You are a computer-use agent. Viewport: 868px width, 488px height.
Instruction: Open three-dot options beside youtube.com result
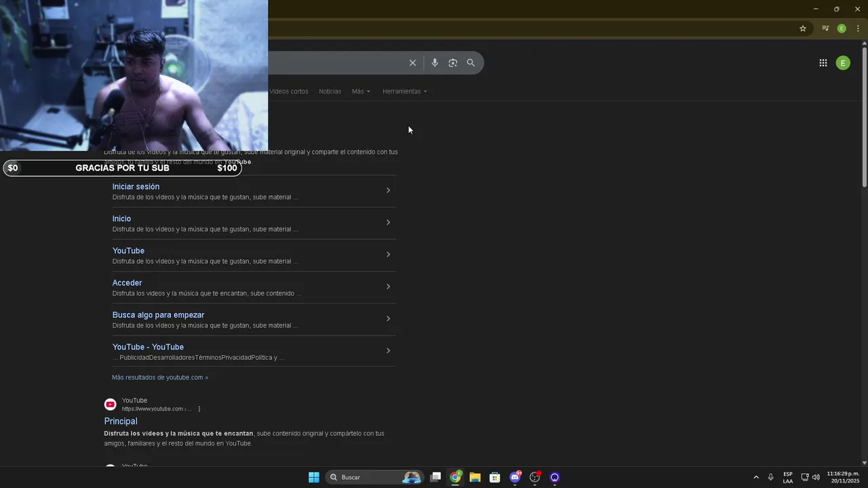click(x=199, y=409)
